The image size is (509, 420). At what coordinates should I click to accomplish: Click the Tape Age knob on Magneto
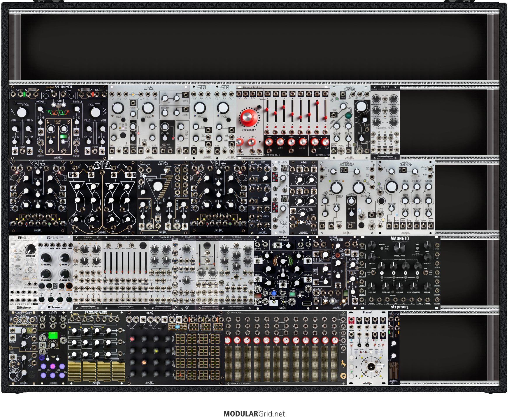pyautogui.click(x=386, y=286)
